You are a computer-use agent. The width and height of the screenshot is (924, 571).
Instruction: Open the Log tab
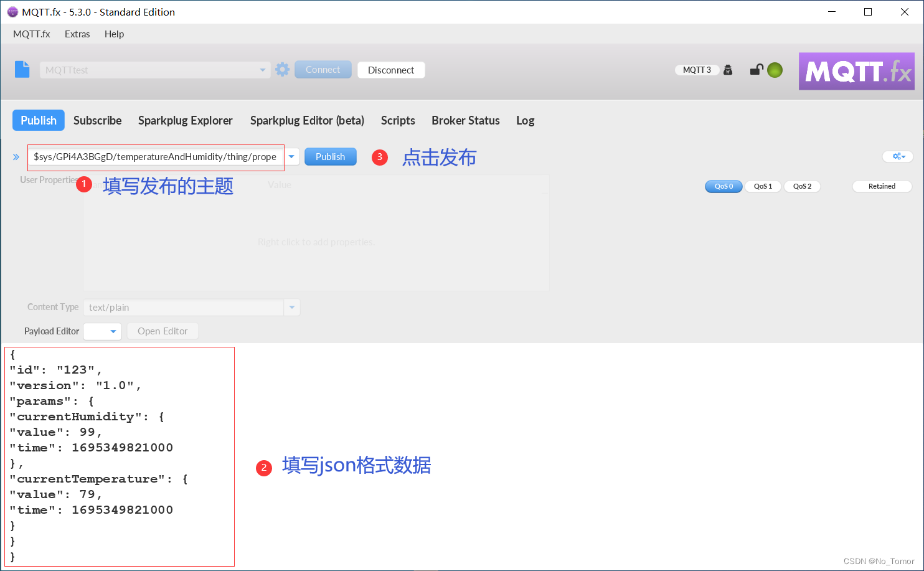pyautogui.click(x=526, y=120)
